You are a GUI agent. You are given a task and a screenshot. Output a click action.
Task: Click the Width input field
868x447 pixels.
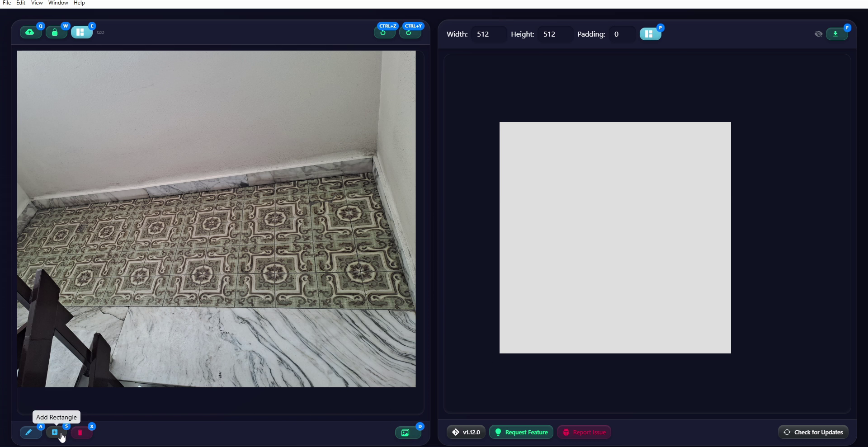(x=488, y=34)
